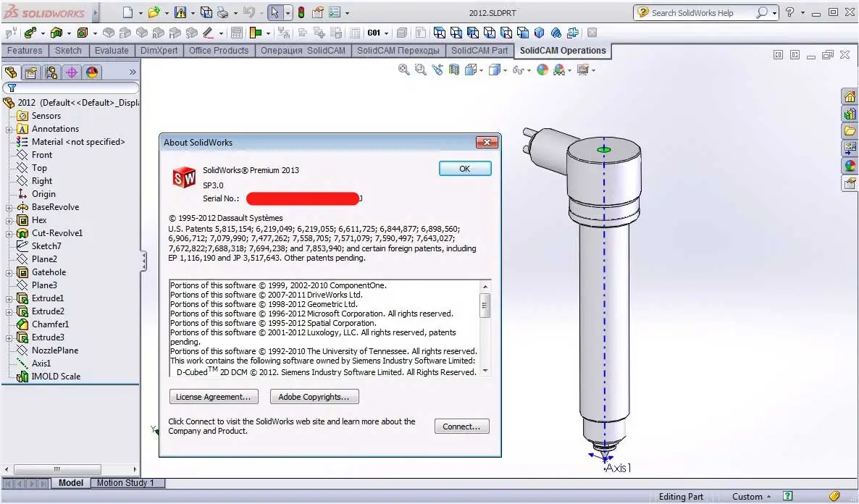Image resolution: width=859 pixels, height=504 pixels.
Task: Activate the Select cursor tool
Action: (x=275, y=12)
